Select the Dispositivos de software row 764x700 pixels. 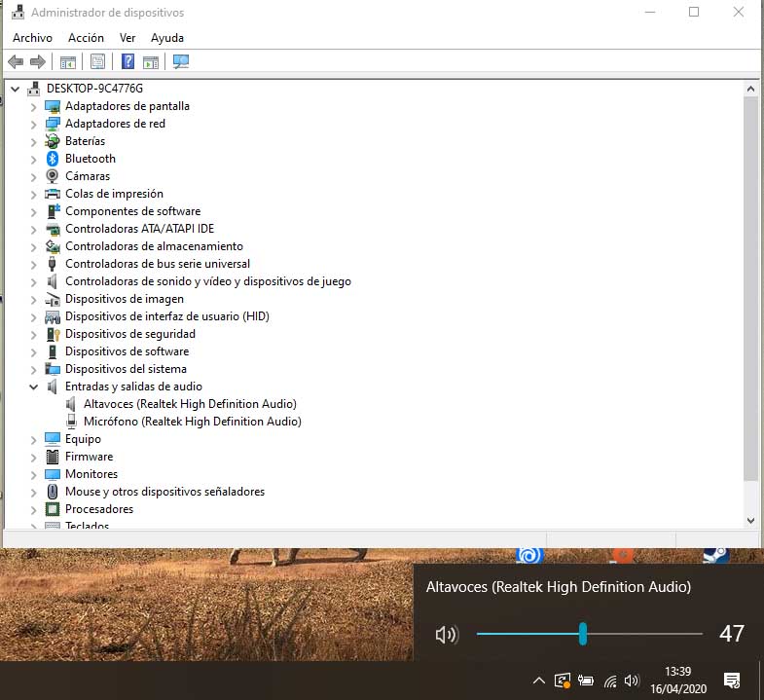(x=127, y=351)
